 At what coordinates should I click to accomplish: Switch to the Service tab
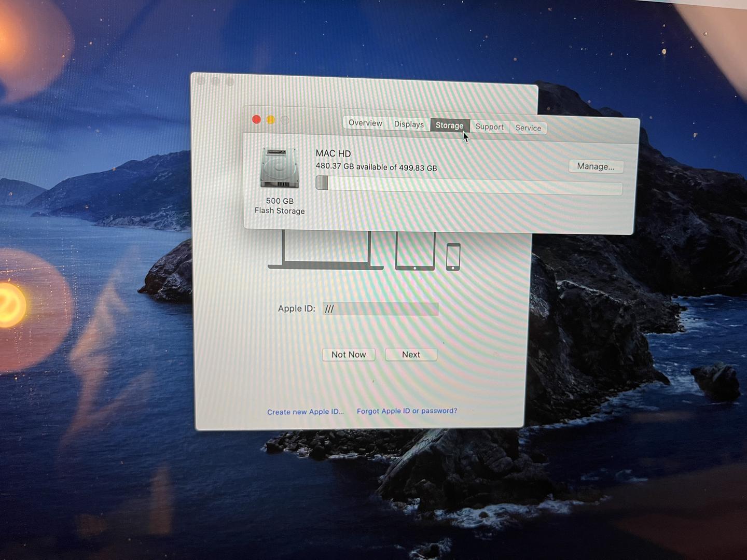tap(528, 128)
